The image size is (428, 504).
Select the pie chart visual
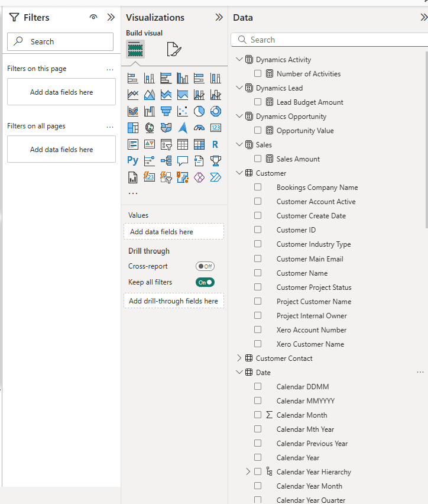[199, 111]
